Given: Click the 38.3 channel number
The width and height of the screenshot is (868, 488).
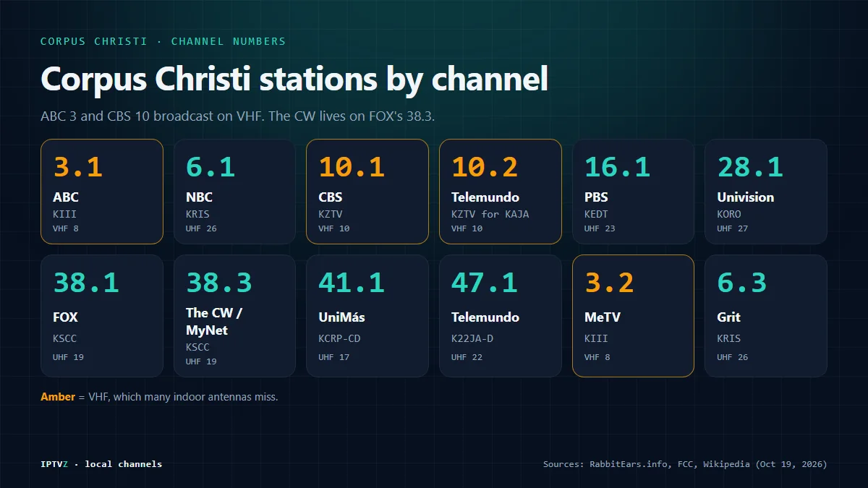Looking at the screenshot, I should coord(219,283).
